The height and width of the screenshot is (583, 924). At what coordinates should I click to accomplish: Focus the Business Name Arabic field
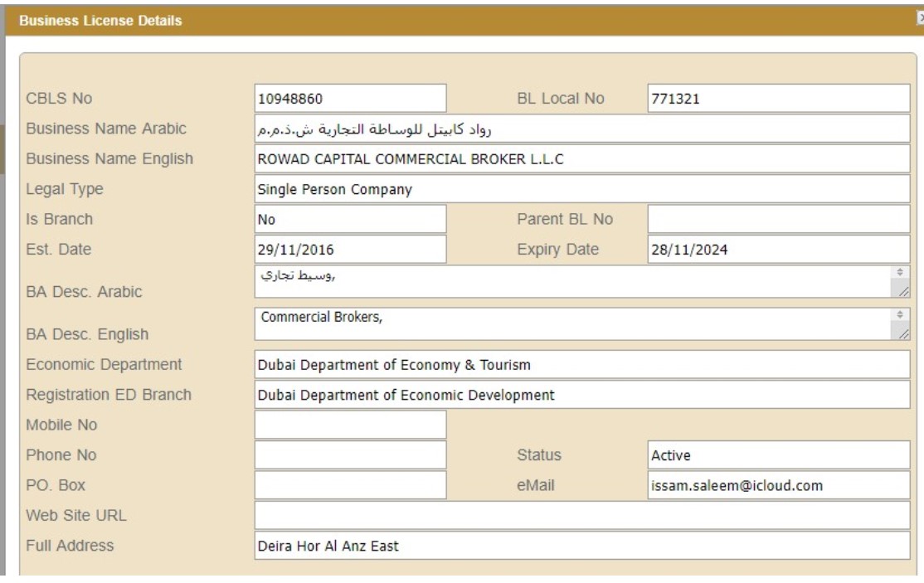pyautogui.click(x=582, y=129)
